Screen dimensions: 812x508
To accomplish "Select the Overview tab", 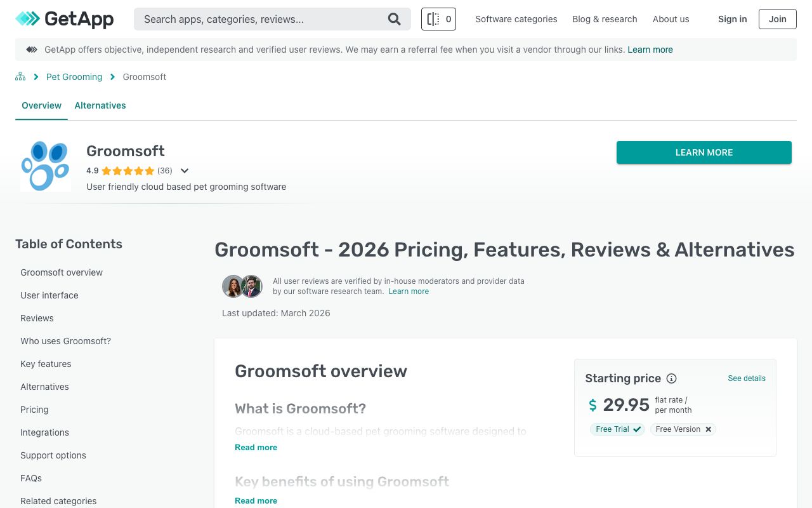I will click(x=42, y=105).
